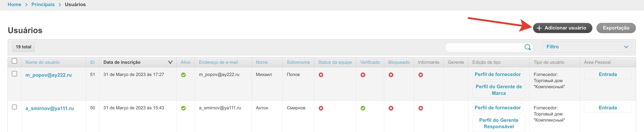This screenshot has width=644, height=132.
Task: Toggle the select-all checkbox in table header
Action: (x=14, y=61)
